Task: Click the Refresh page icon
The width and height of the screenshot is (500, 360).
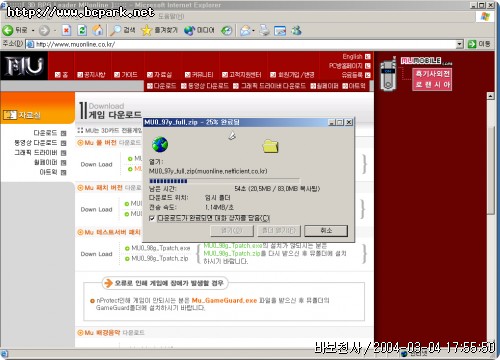Action: (82, 31)
